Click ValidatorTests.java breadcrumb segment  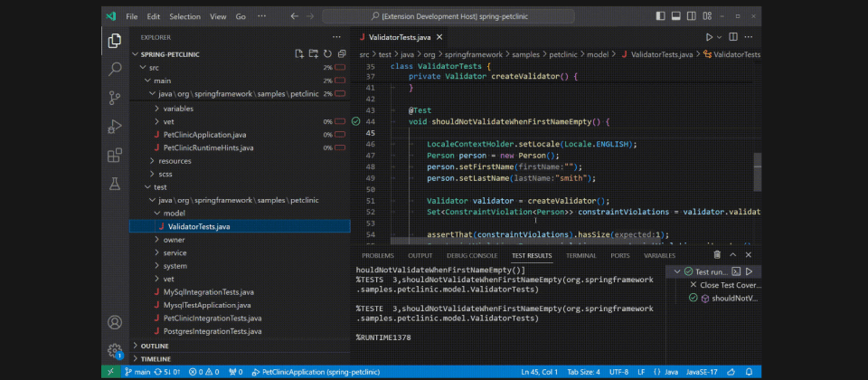click(657, 55)
